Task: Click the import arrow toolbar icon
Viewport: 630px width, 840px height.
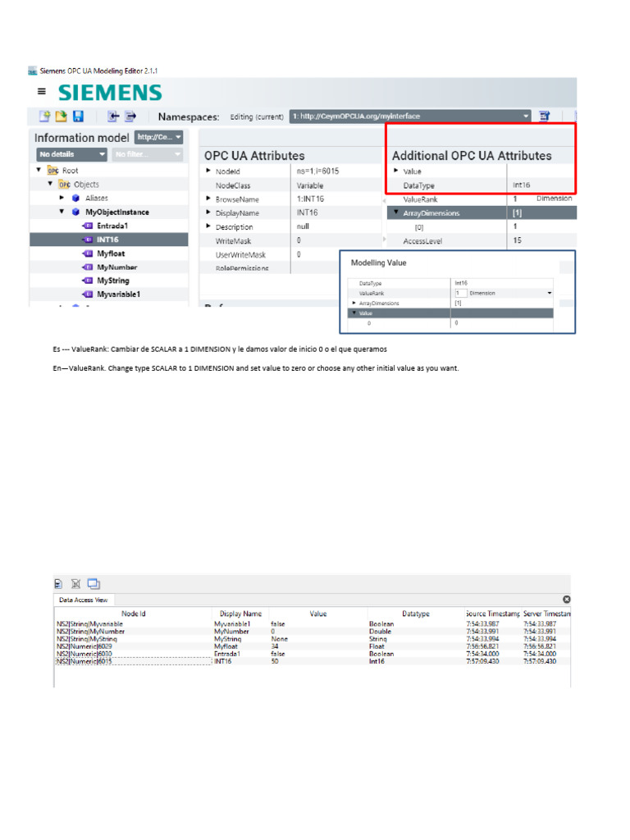Action: pyautogui.click(x=113, y=116)
